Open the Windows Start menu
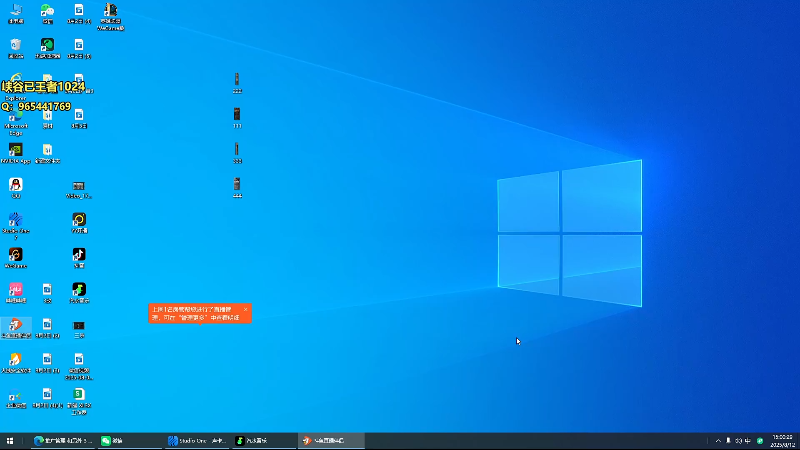Screen dimensions: 800x450 click(x=10, y=441)
